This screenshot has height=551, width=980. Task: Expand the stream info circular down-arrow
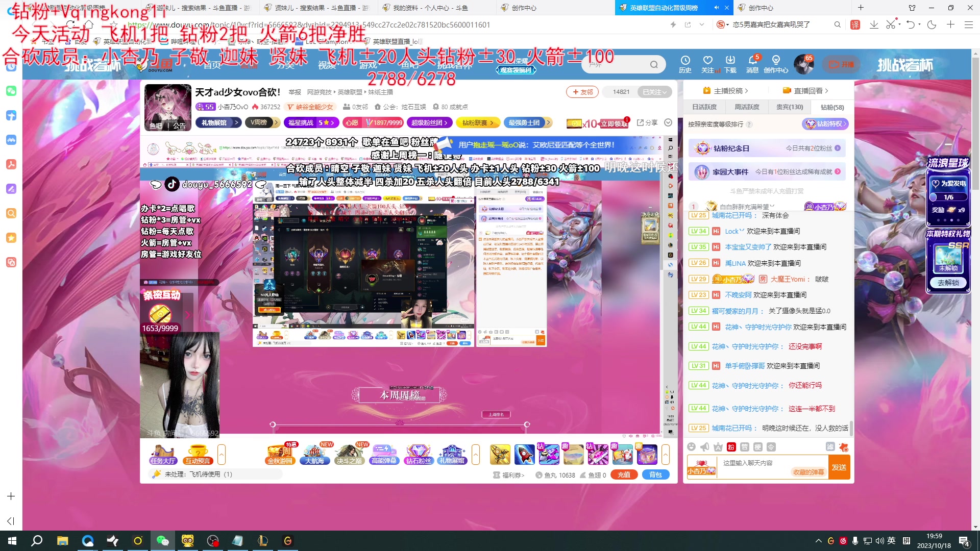pos(668,122)
